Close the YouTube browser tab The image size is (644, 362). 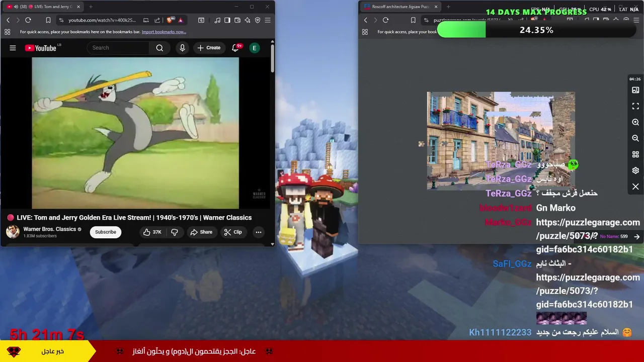pyautogui.click(x=78, y=7)
